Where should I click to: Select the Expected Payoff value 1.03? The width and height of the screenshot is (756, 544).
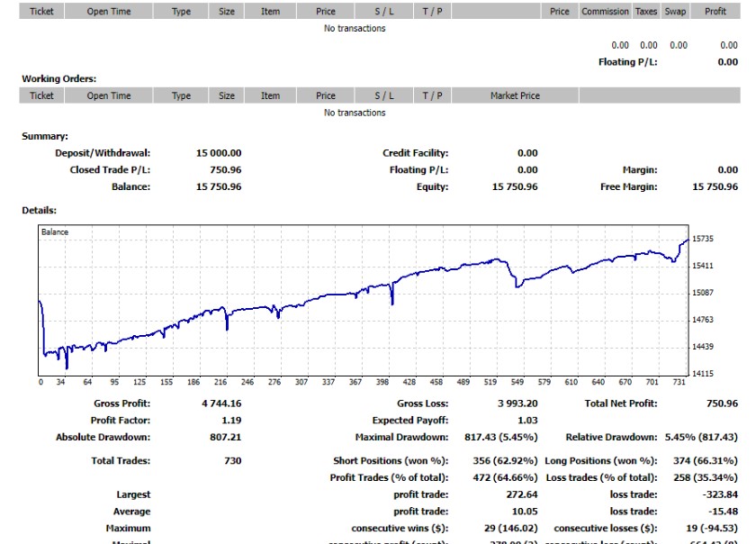(527, 421)
